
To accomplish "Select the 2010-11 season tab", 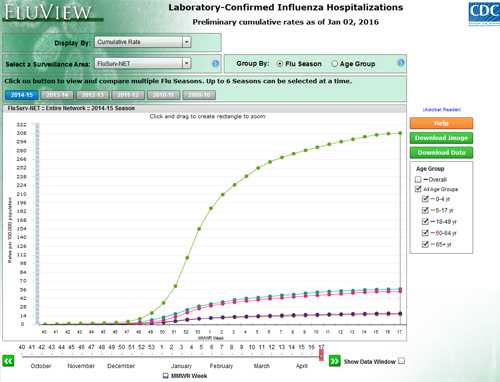I will 164,95.
